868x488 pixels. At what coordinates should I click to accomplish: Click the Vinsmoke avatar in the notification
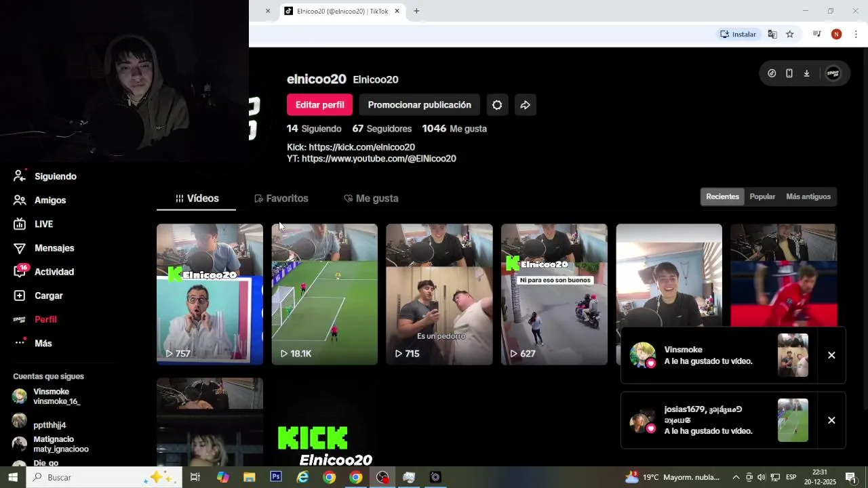[642, 355]
